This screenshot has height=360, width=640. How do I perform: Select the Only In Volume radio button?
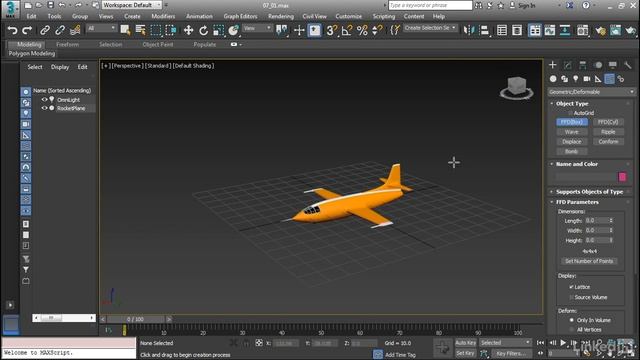tap(571, 320)
